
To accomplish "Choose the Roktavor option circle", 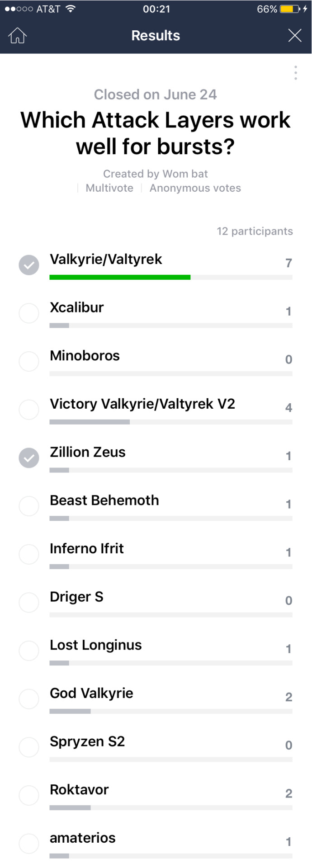I will (x=29, y=795).
